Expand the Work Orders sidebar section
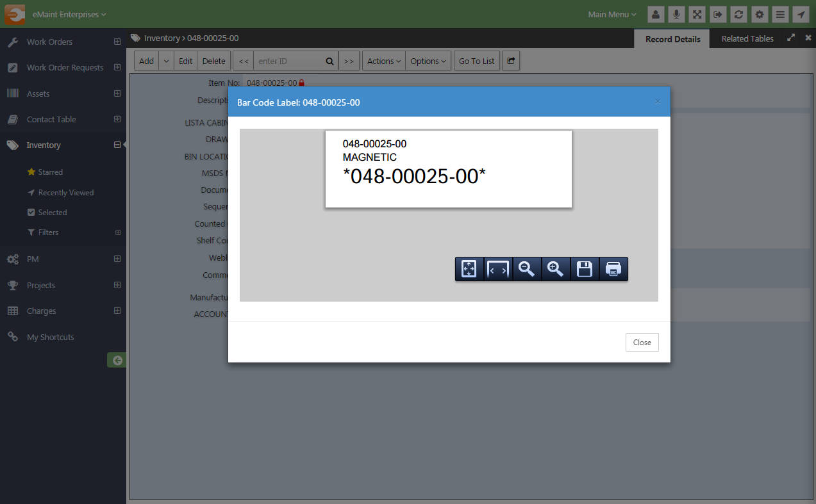 117,42
